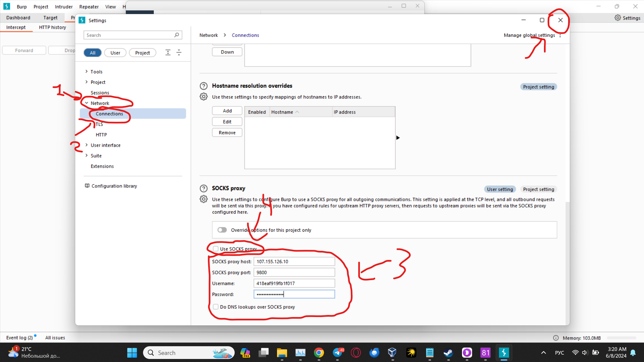Screen dimensions: 644x362
Task: Click Remove for hostname resolution override
Action: (x=227, y=133)
